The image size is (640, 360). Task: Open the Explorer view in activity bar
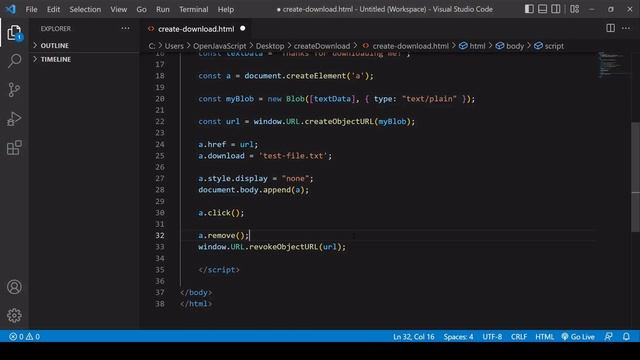click(14, 33)
